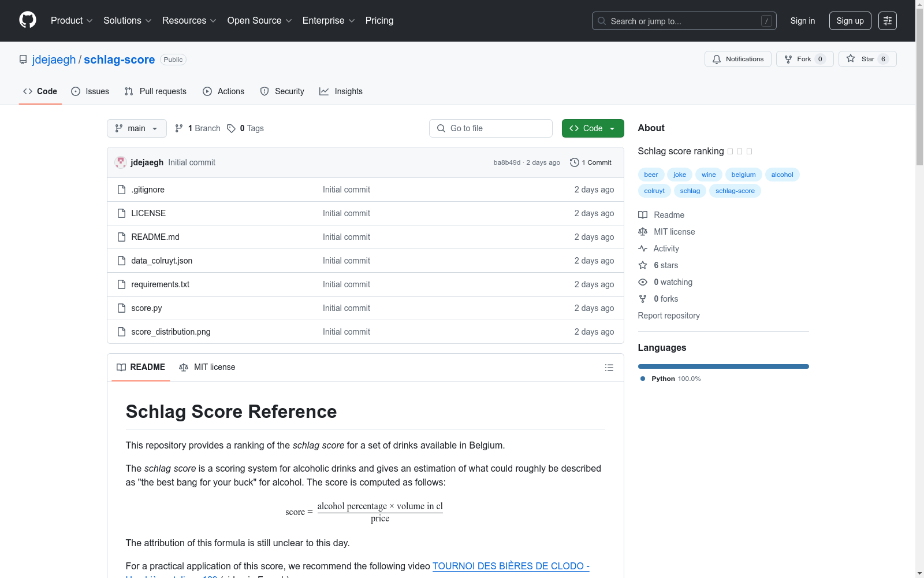Image resolution: width=924 pixels, height=578 pixels.
Task: Click the Report repository link
Action: click(669, 316)
